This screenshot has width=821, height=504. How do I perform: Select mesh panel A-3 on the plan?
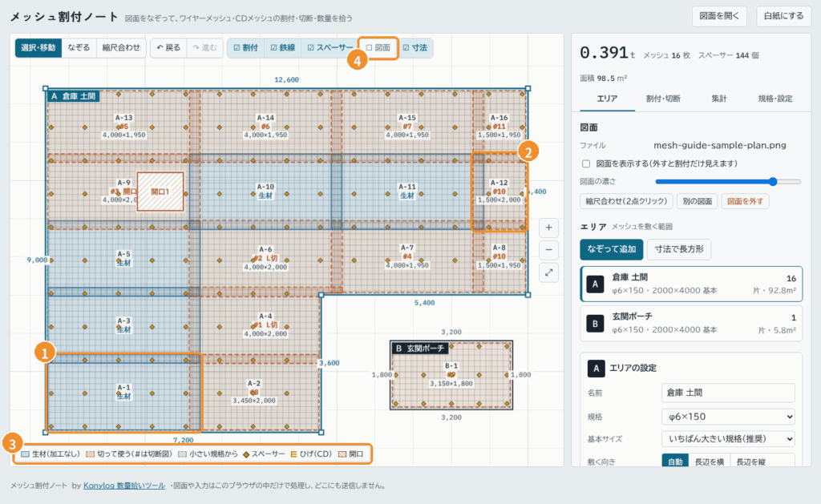[x=123, y=325]
